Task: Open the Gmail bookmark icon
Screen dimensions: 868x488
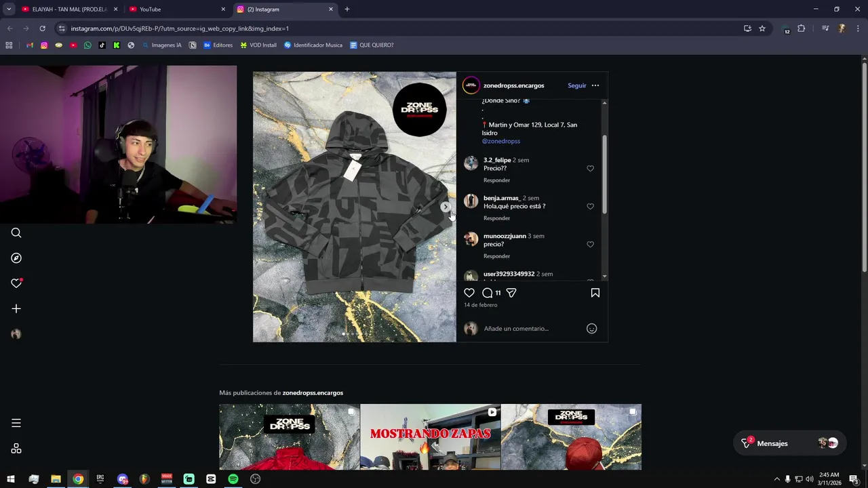Action: 30,45
